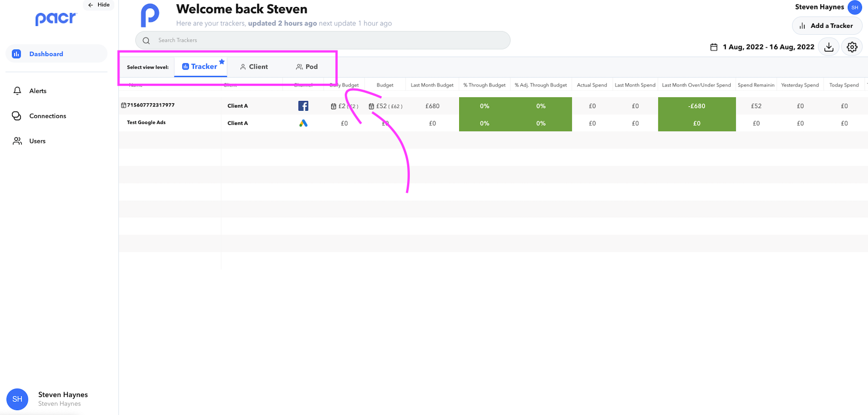Click the download export icon
The height and width of the screenshot is (415, 868).
tap(828, 47)
